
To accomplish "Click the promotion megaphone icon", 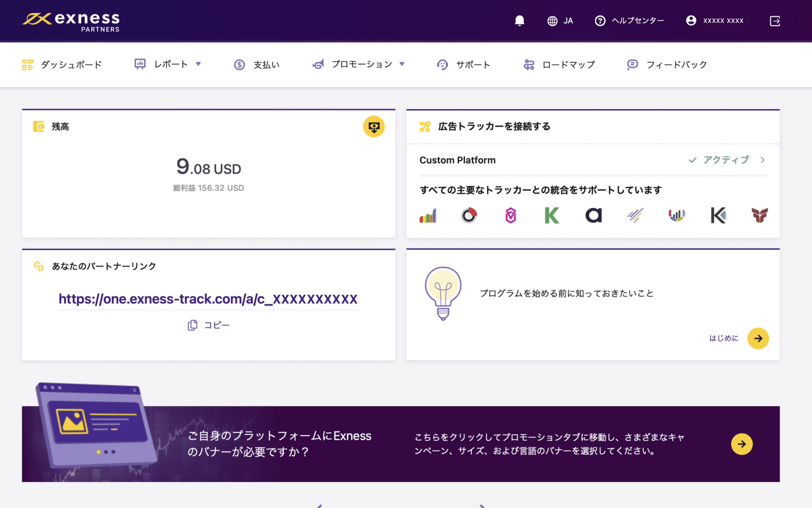I will (x=318, y=65).
